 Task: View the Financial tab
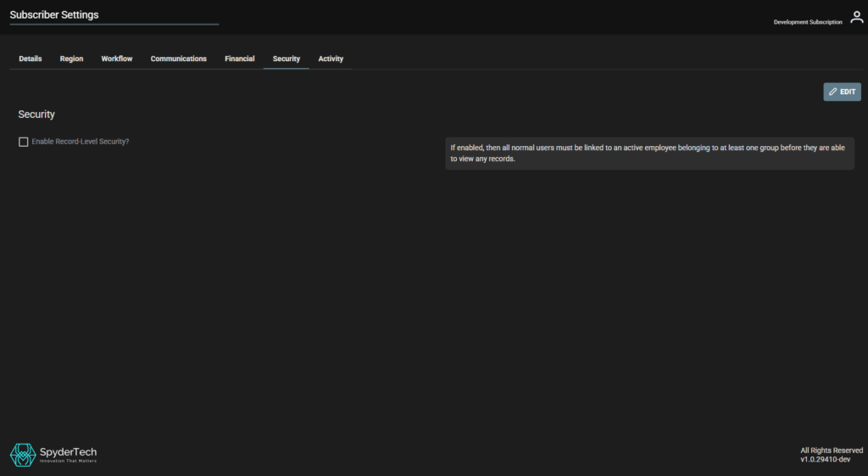click(x=240, y=59)
